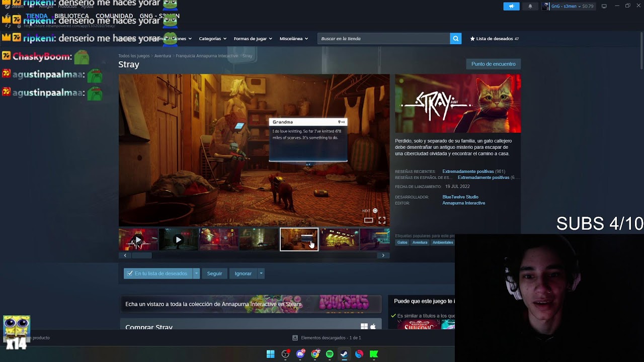Select the highlighted Grandma room thumbnail

coord(299,240)
